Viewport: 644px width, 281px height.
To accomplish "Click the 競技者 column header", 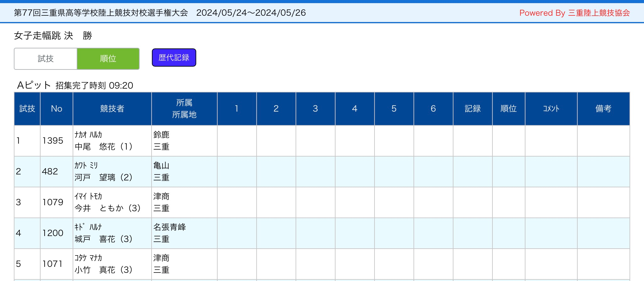I will [x=112, y=109].
